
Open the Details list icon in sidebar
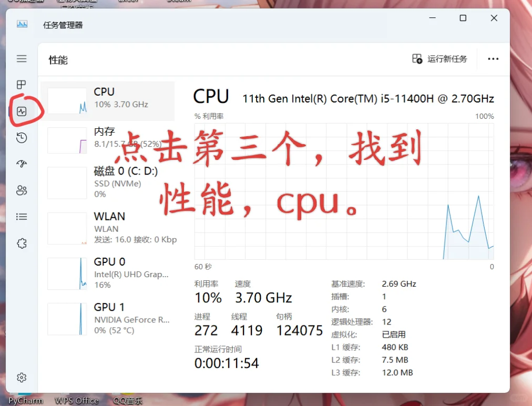(22, 216)
